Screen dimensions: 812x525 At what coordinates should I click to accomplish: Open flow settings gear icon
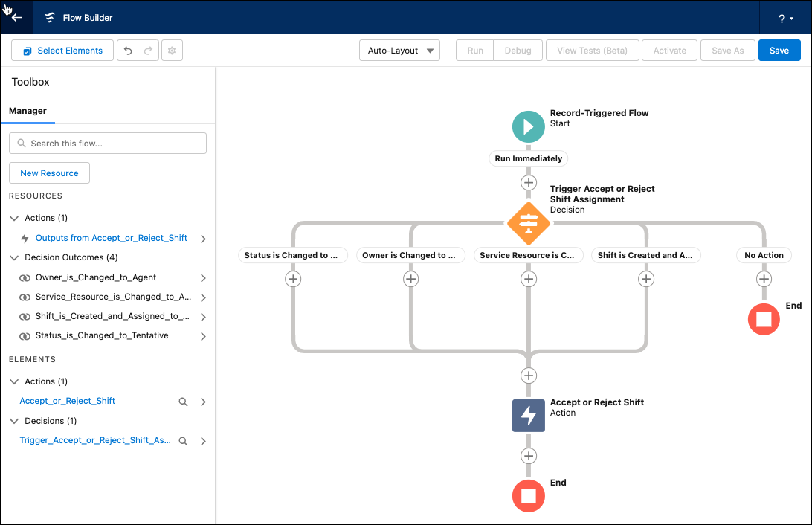172,51
